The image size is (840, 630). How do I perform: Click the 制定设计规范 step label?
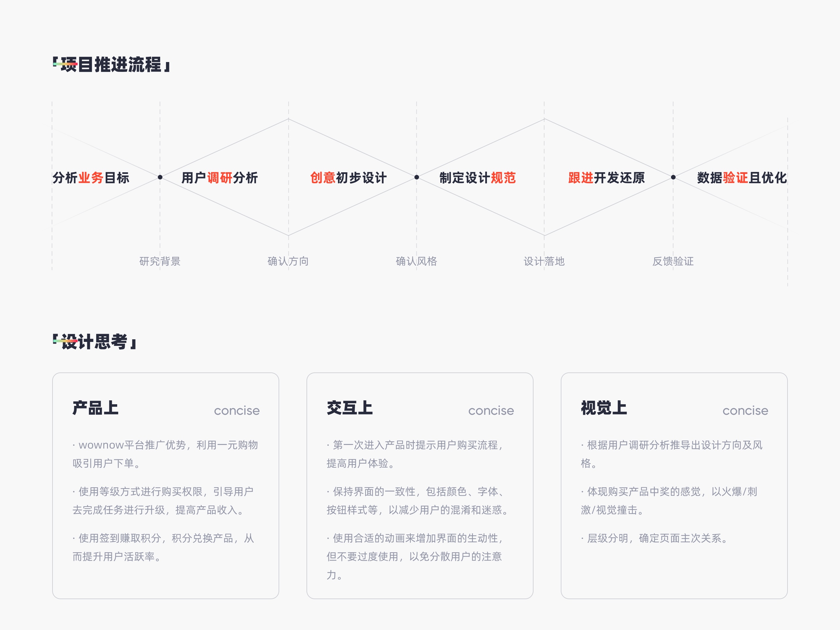coord(477,178)
